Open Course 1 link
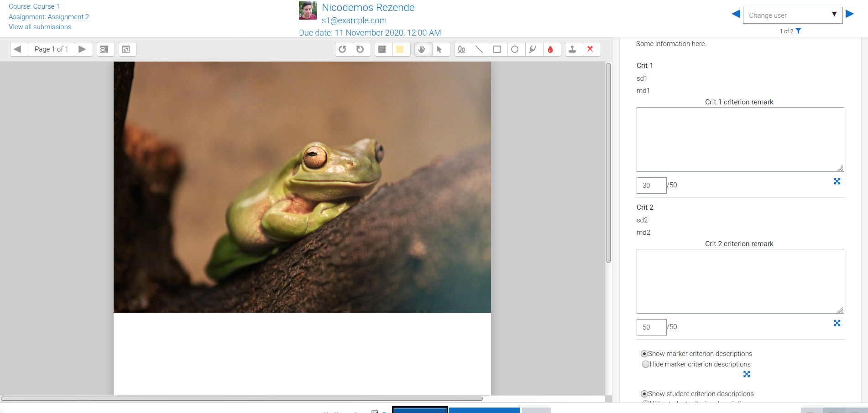This screenshot has height=413, width=868. click(x=34, y=6)
